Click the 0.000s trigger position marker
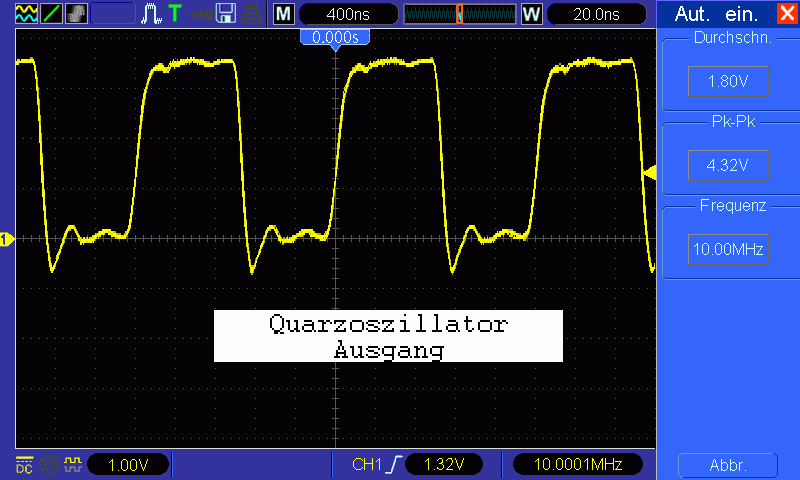 tap(335, 37)
